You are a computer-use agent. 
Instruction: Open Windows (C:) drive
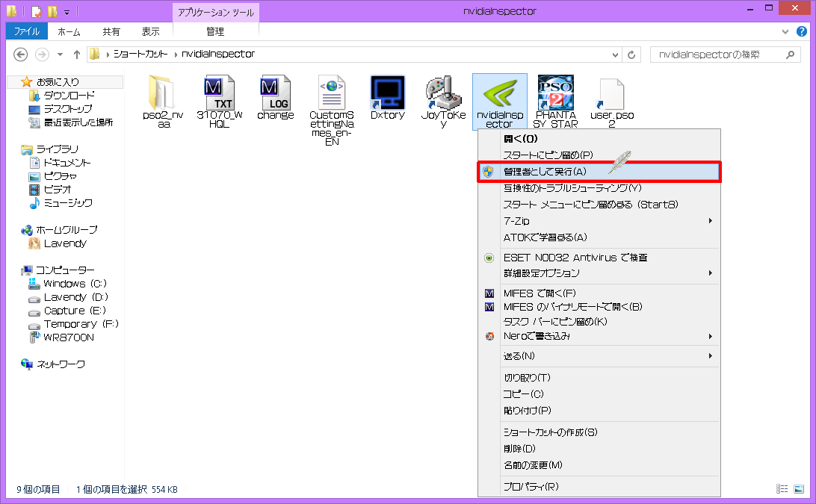point(75,284)
